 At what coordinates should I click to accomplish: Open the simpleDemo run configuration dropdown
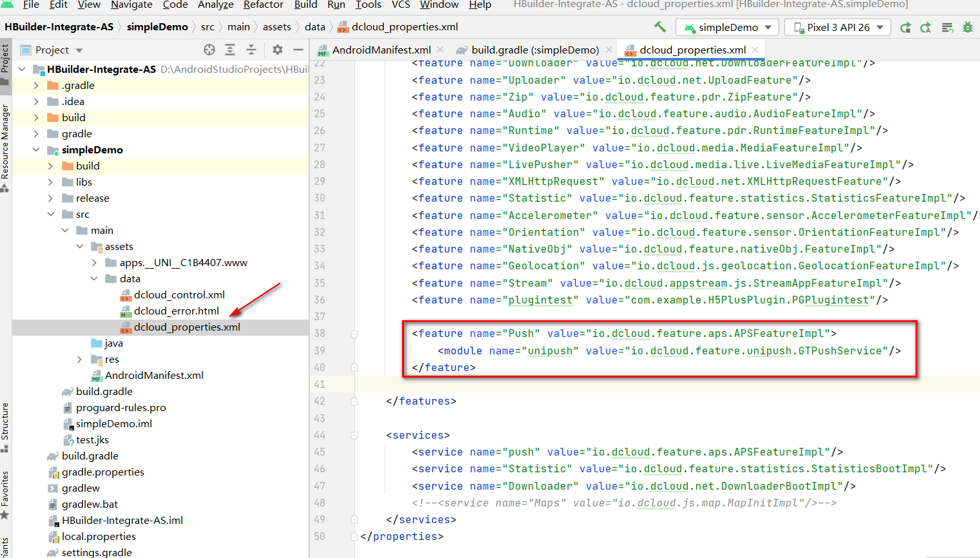[727, 27]
